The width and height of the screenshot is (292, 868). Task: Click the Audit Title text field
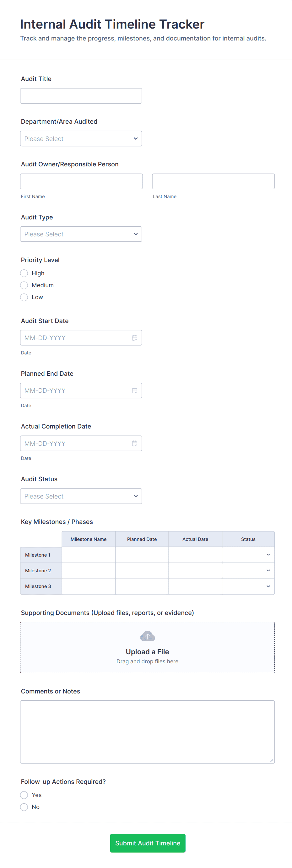click(81, 96)
